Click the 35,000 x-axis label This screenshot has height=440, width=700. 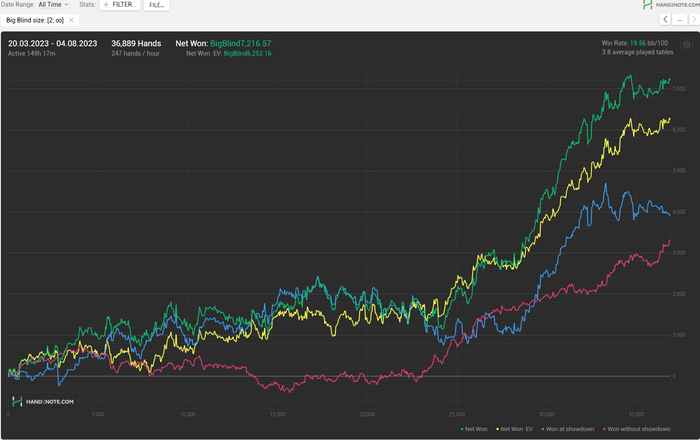click(637, 415)
